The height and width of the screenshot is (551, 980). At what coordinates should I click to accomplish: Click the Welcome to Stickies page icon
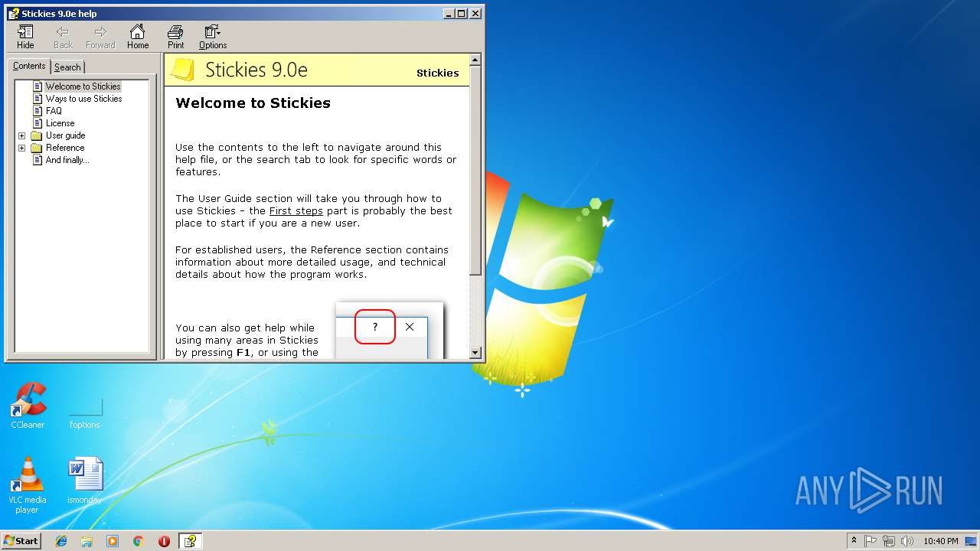click(x=37, y=86)
